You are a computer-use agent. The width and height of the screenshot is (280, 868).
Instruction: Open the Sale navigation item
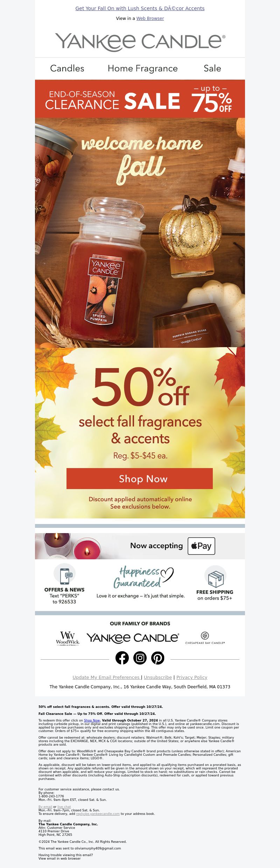click(212, 68)
